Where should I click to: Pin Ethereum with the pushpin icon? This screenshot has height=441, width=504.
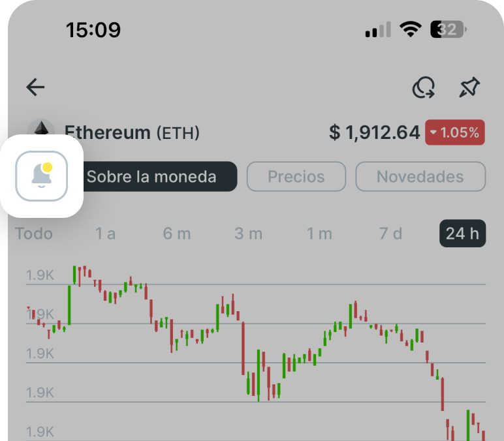coord(469,87)
